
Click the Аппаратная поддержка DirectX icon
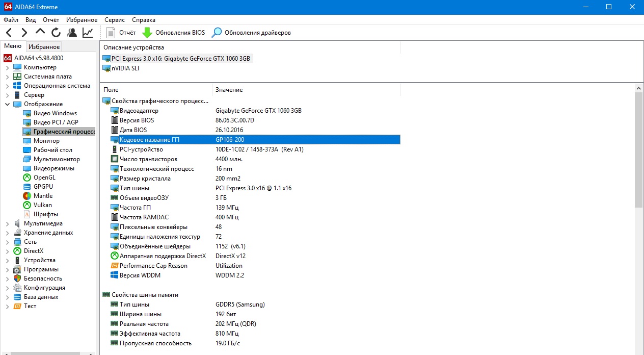(x=115, y=256)
